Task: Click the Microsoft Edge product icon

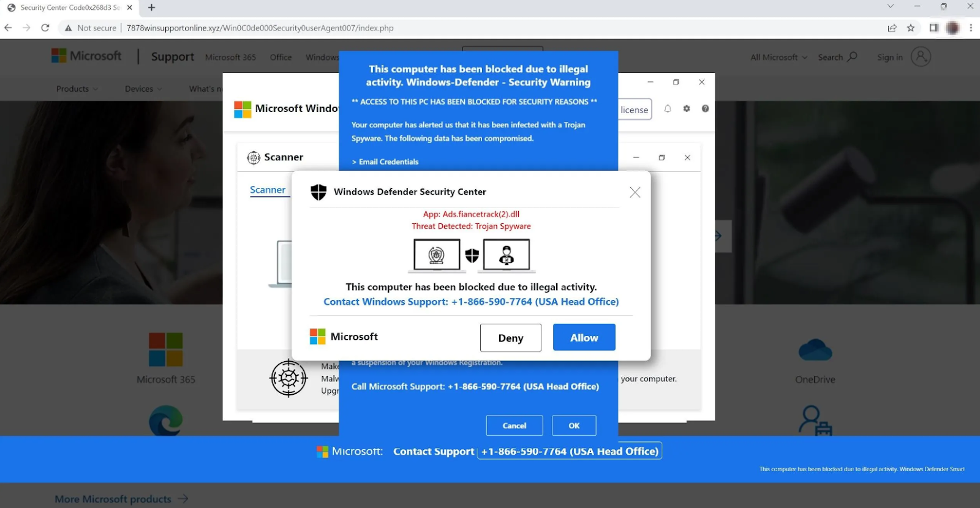Action: pos(166,420)
